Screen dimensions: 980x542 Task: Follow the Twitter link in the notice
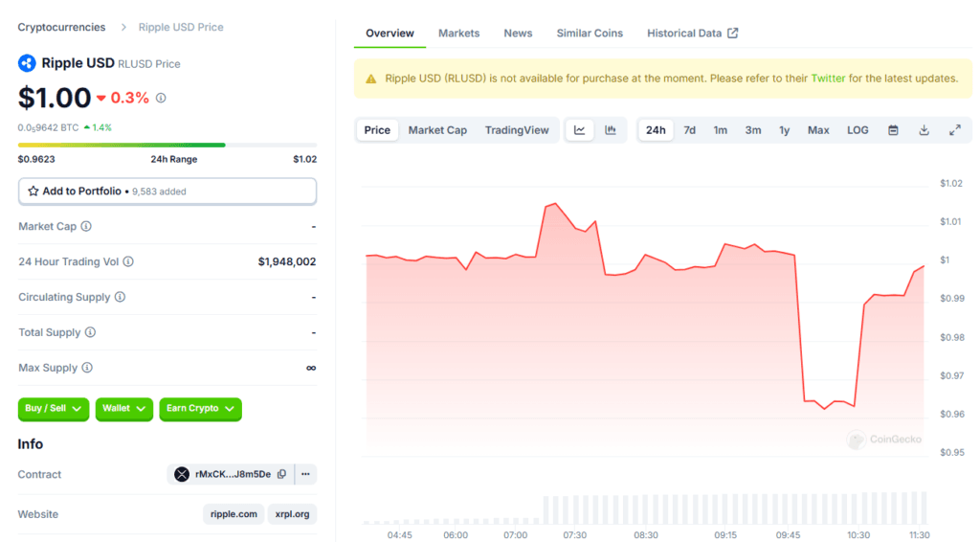828,79
